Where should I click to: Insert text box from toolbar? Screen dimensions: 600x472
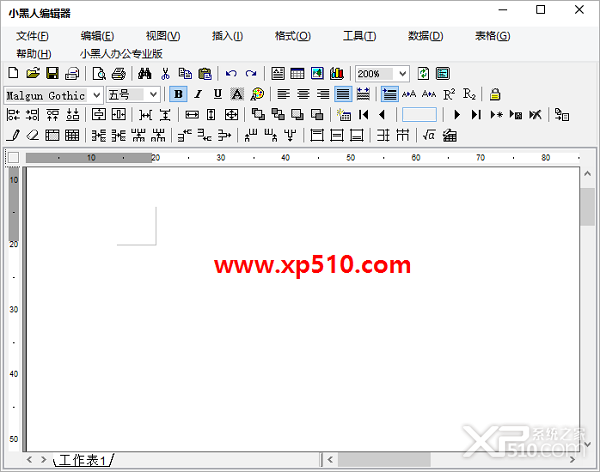point(278,73)
